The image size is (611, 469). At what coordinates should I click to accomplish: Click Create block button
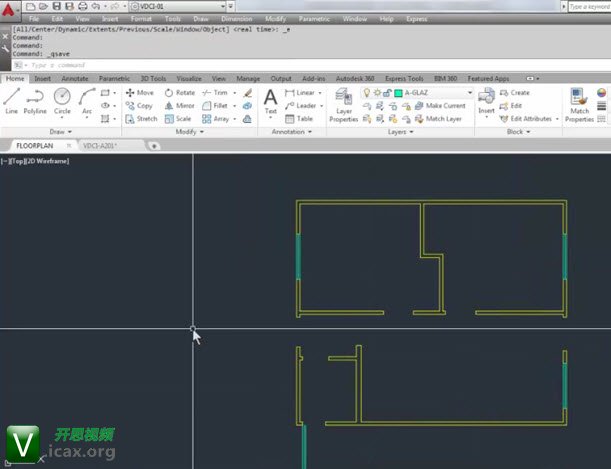coord(515,93)
